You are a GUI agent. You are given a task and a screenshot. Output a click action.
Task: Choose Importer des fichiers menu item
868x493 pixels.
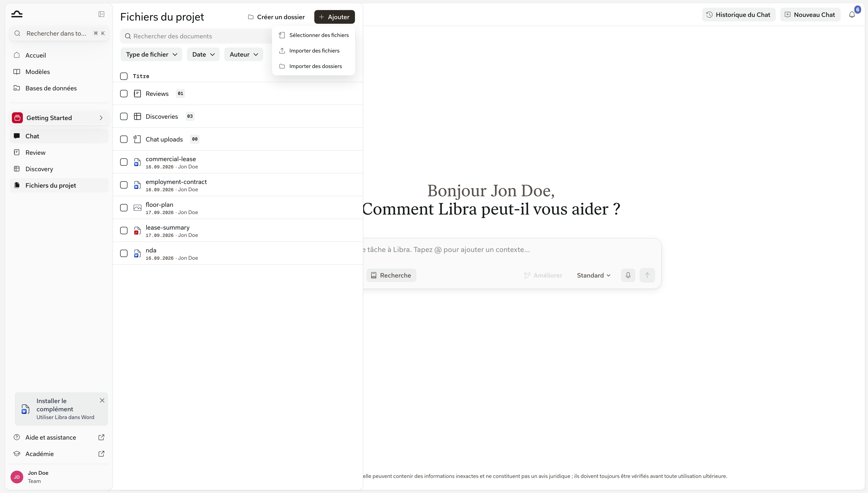point(314,51)
